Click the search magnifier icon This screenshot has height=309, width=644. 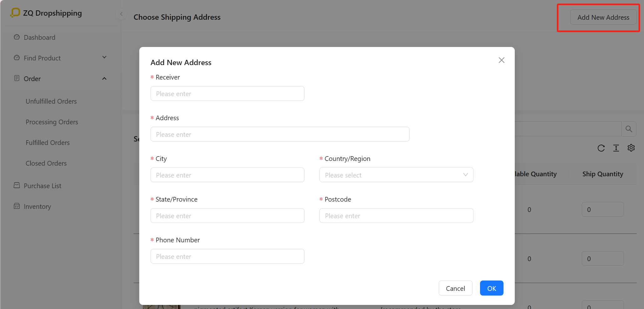coord(629,129)
